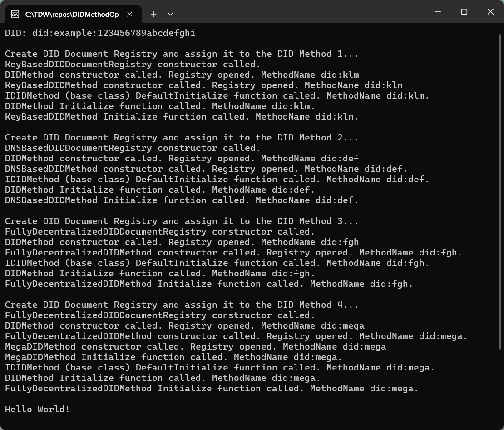Click the 'Hello World!' output line
504x430 pixels.
pos(37,409)
